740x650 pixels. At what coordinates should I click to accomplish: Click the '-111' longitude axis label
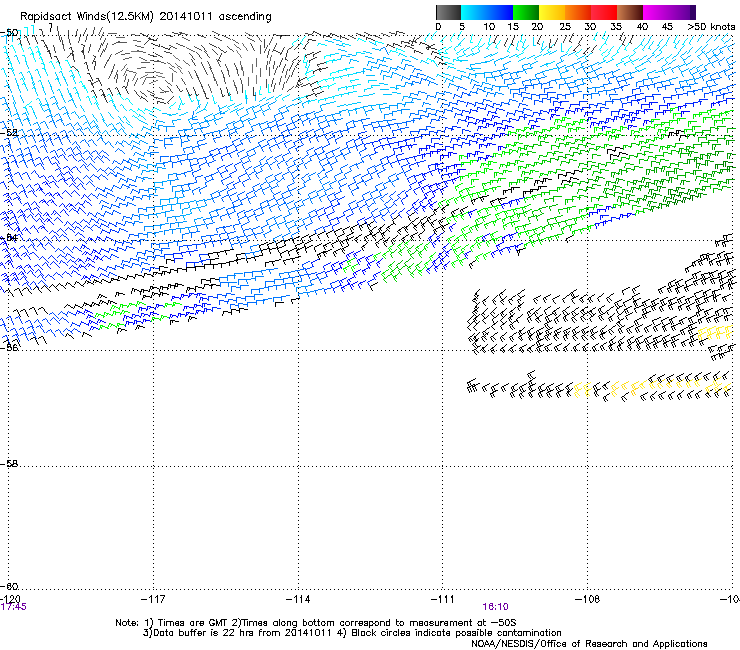[x=443, y=599]
